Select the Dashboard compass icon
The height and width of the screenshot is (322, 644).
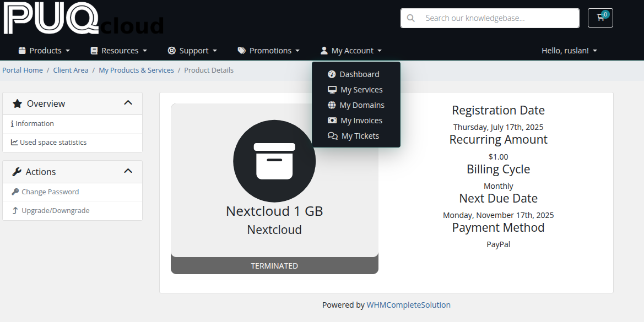pos(332,74)
